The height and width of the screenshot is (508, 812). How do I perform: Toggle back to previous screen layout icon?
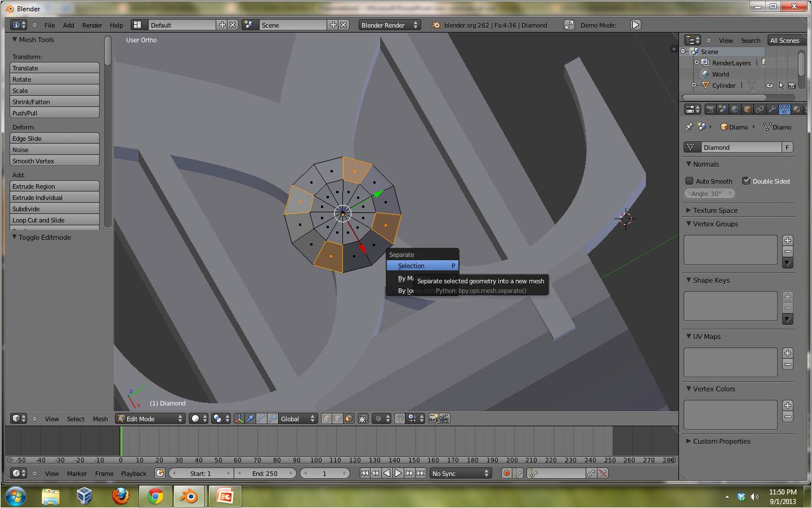coord(569,25)
